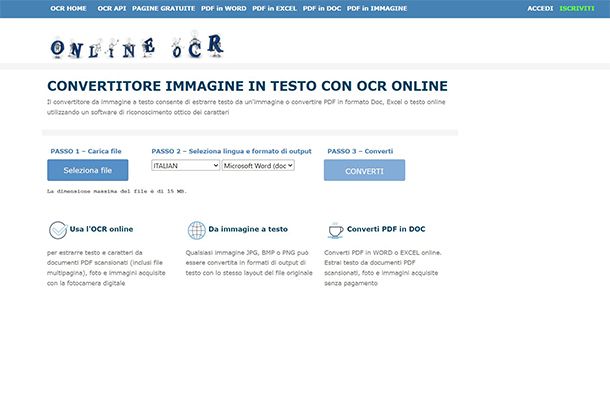Select PDF in EXCEL menu item
The image size is (610, 406).
[x=274, y=8]
